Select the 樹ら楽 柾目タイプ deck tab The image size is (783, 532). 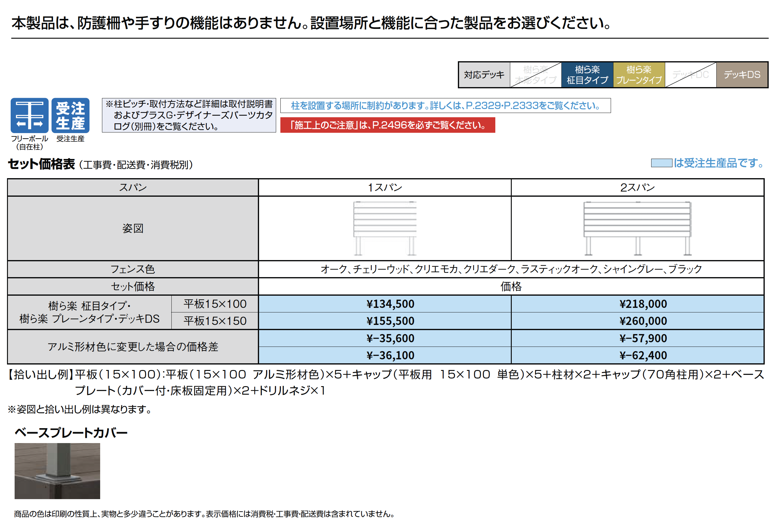point(587,75)
